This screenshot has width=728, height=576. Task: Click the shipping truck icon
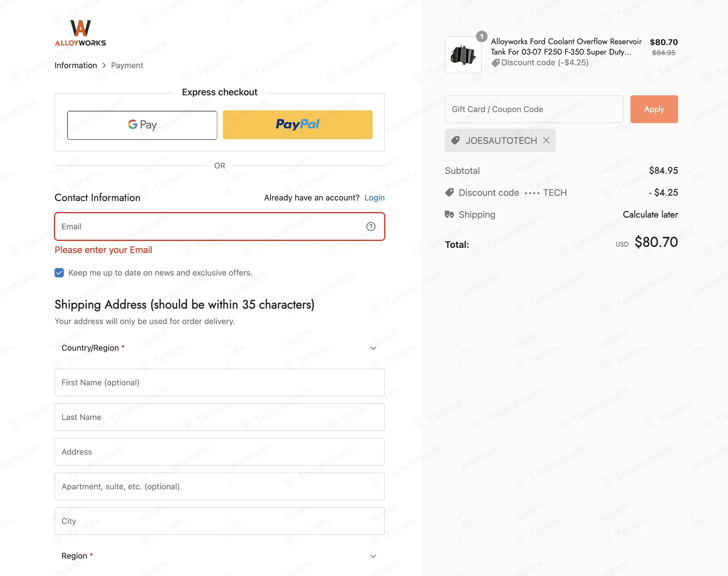(x=449, y=214)
